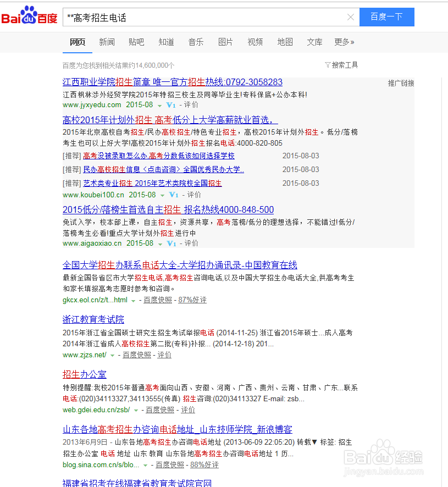Open 山东各地高考招生办咨询电话地址 result link
448x487 pixels.
click(178, 429)
